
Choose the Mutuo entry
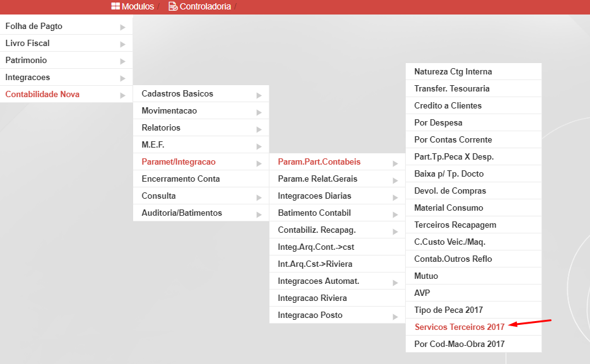pos(473,276)
